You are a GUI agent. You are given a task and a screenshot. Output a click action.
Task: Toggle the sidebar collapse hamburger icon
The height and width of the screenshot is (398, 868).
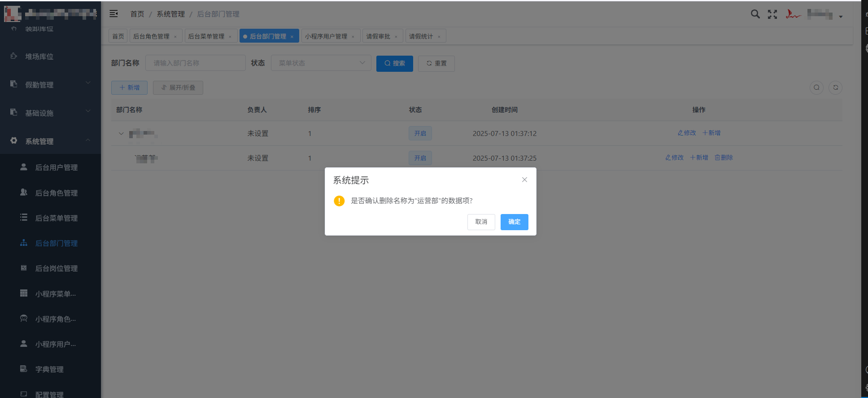113,14
